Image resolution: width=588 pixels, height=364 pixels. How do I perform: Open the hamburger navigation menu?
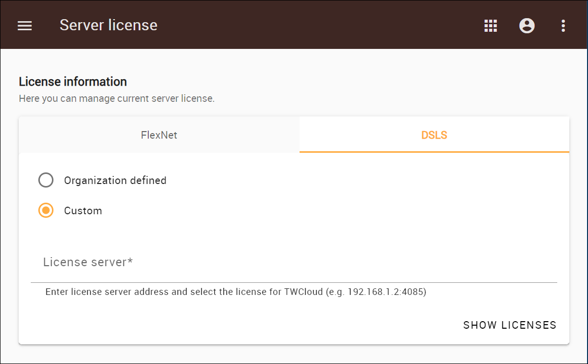click(25, 26)
